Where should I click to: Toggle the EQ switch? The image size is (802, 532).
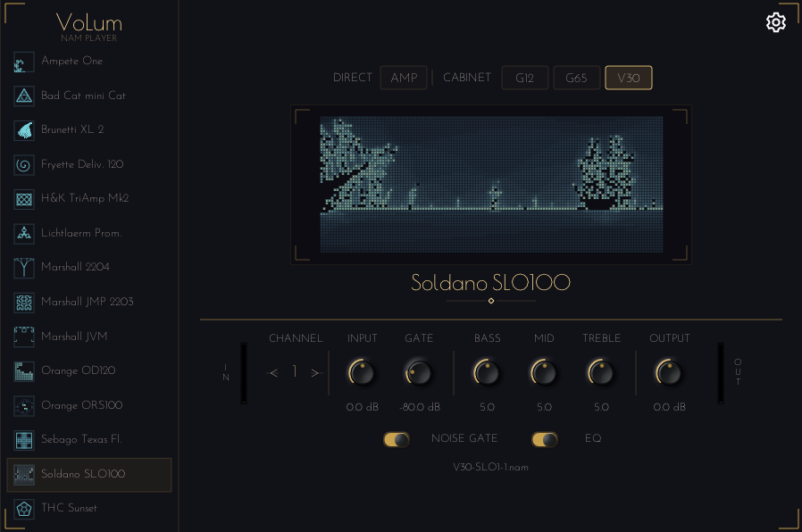544,439
